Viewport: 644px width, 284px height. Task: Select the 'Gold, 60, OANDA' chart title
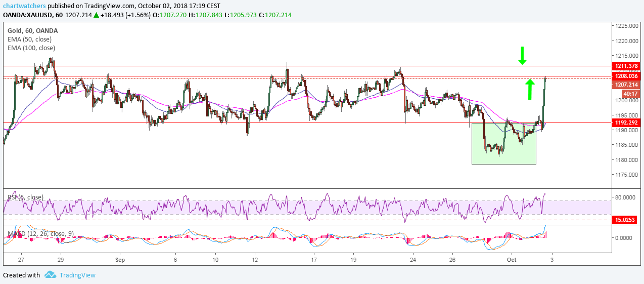pos(32,30)
